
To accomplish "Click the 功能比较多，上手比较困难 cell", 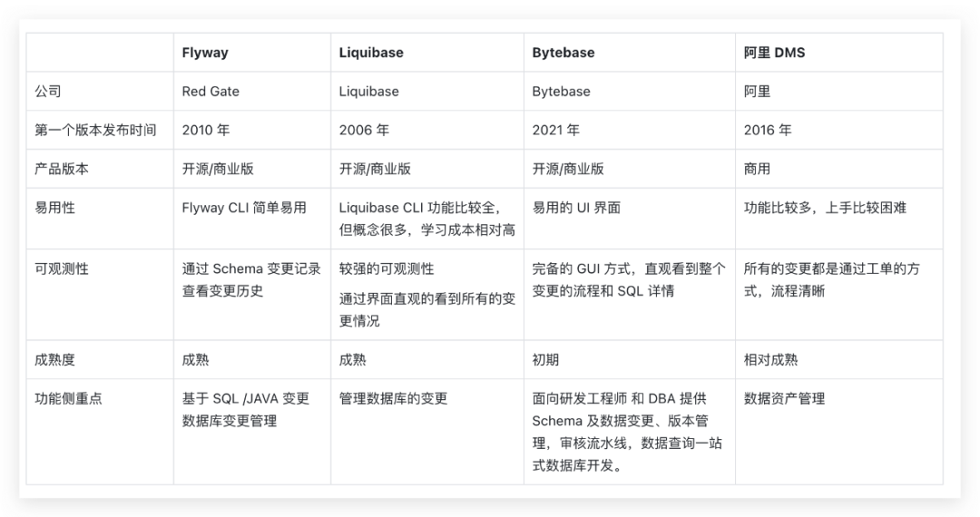I will click(x=825, y=208).
